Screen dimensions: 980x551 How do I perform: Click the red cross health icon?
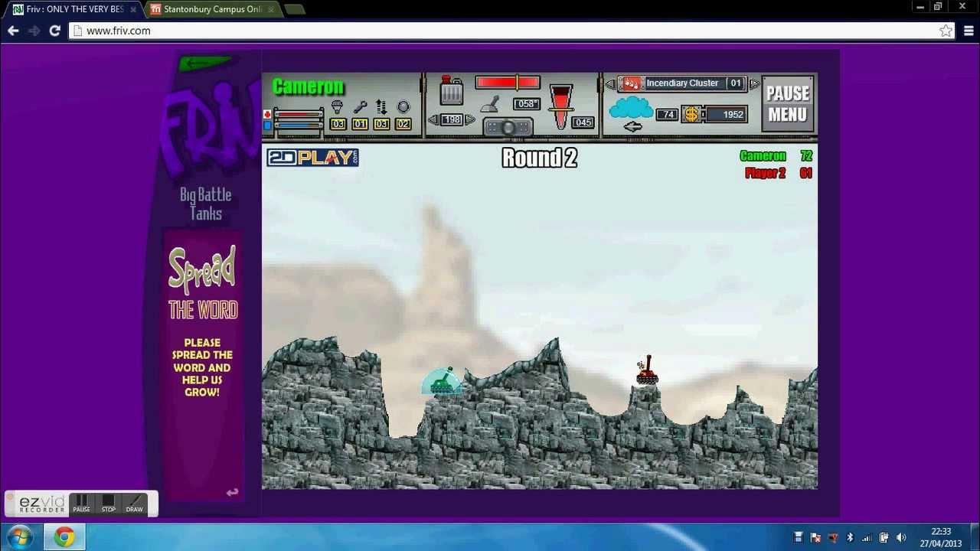267,115
